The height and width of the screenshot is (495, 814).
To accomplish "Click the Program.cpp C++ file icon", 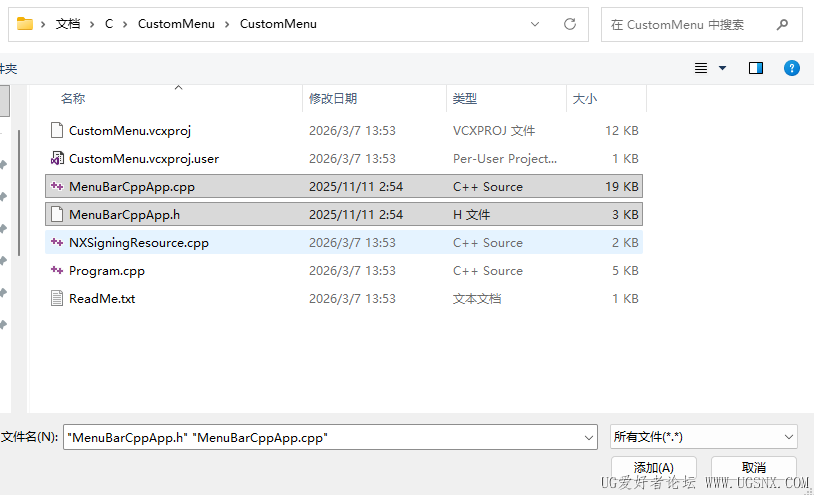I will point(57,270).
